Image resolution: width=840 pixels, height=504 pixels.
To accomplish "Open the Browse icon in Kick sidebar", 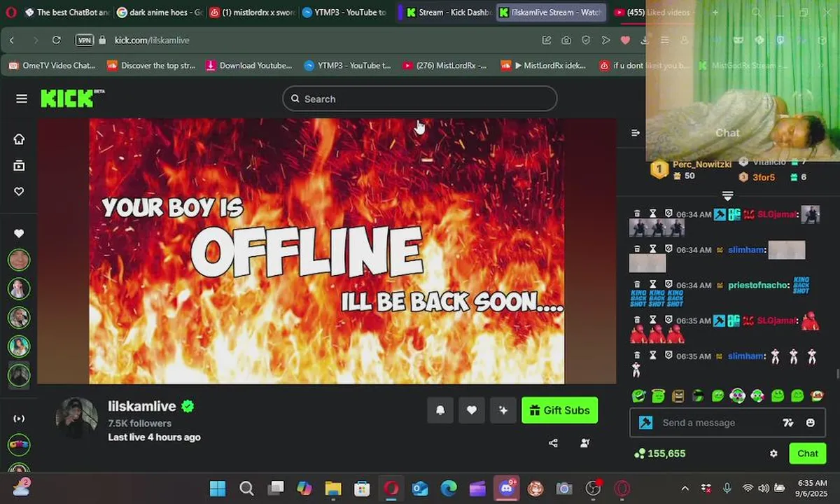I will 19,165.
